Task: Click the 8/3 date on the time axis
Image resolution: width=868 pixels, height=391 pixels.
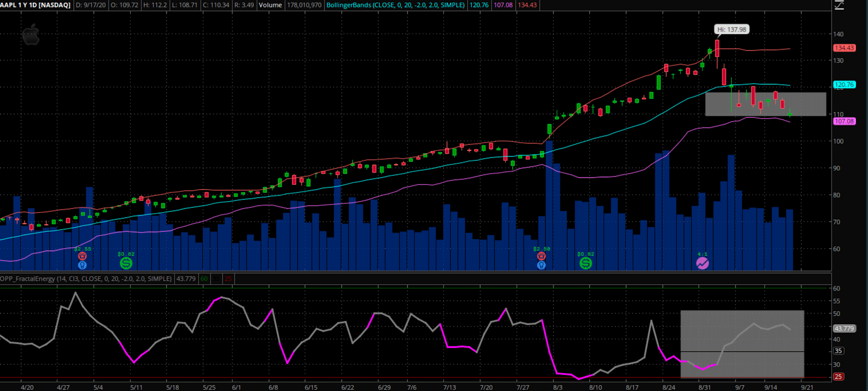Action: (558, 387)
